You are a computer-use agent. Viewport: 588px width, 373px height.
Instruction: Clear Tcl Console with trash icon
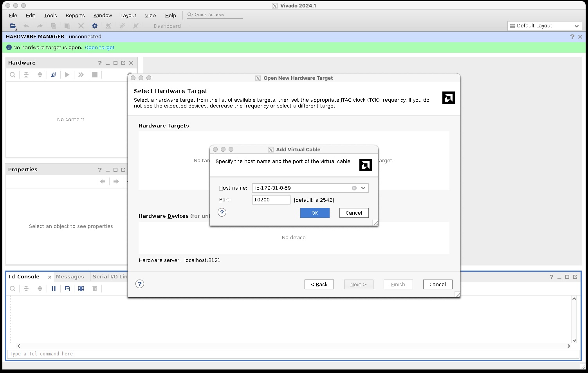95,289
